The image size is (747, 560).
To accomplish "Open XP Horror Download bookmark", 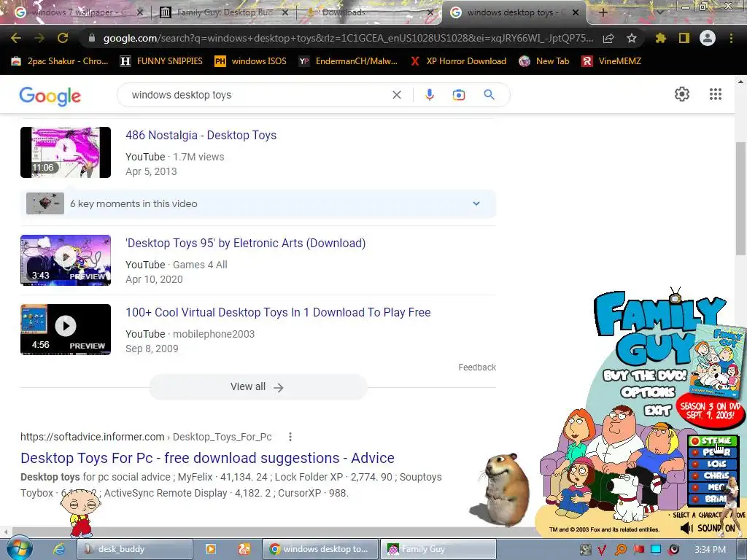I will [458, 61].
